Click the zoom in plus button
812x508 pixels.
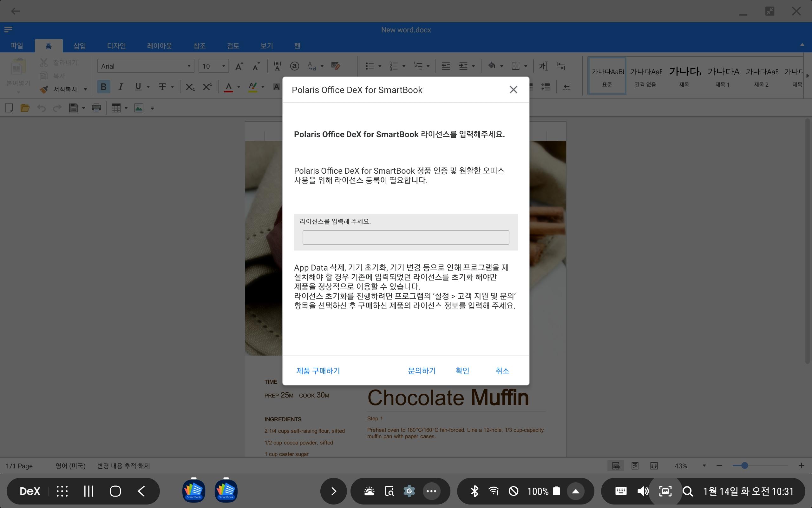801,465
